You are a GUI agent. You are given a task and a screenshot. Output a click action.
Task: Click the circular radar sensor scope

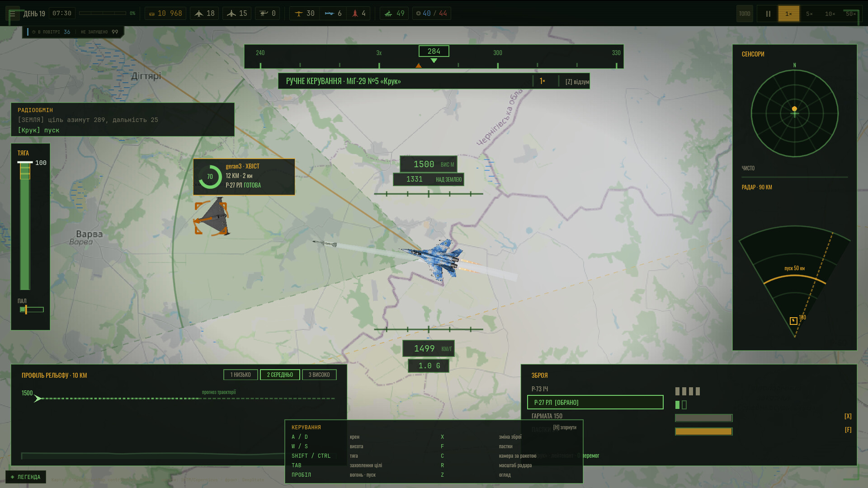point(794,113)
